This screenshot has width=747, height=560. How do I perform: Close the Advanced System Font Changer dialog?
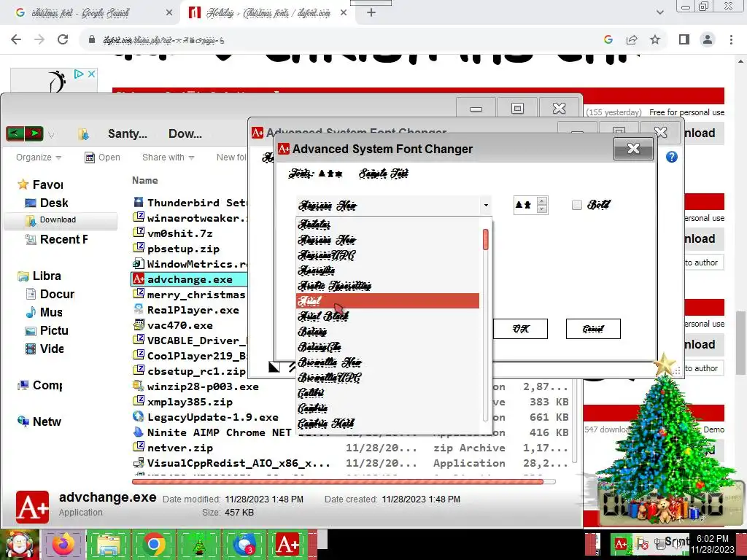pos(633,149)
